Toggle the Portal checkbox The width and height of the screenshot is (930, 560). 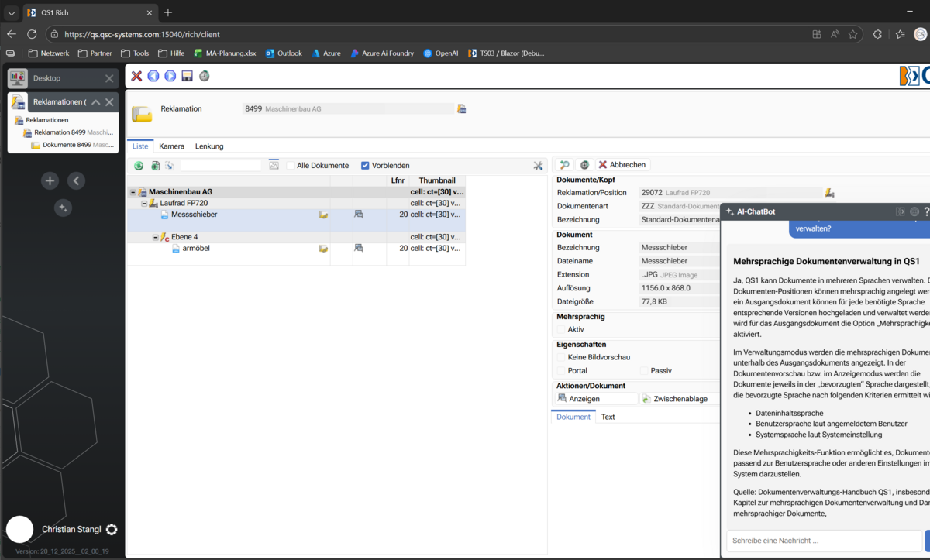coord(561,371)
